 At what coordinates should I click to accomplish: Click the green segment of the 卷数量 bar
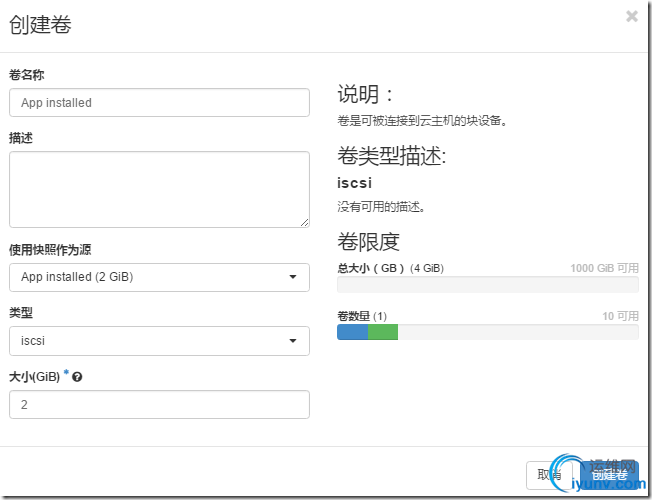pos(383,332)
